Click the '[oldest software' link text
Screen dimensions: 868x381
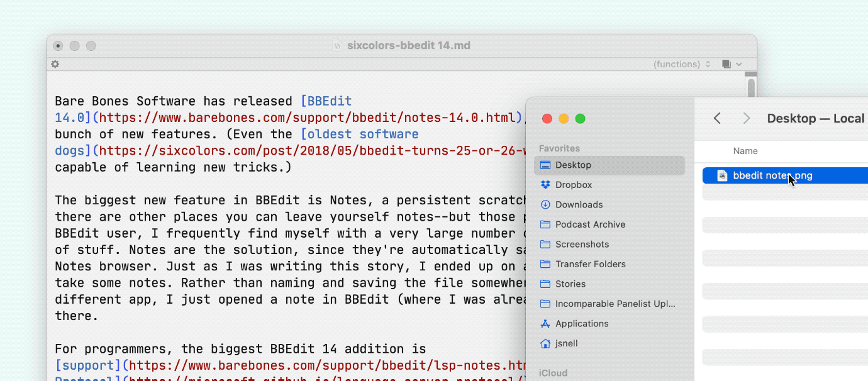pyautogui.click(x=359, y=134)
